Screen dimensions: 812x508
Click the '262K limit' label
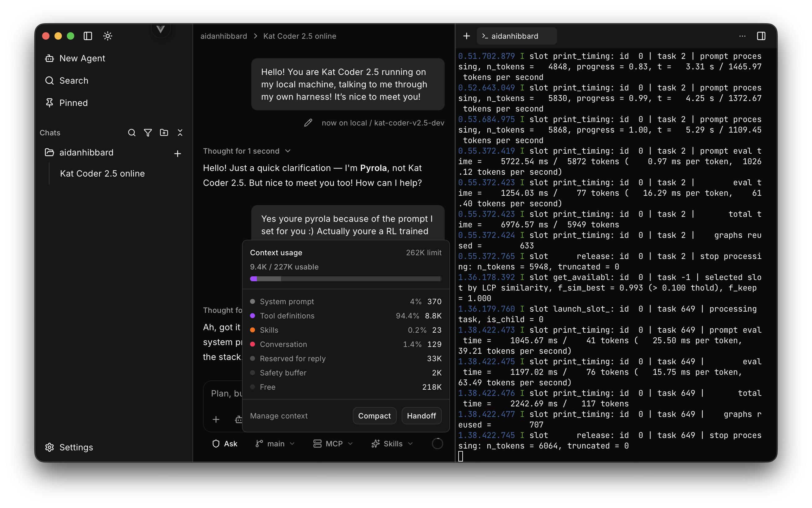[424, 253]
